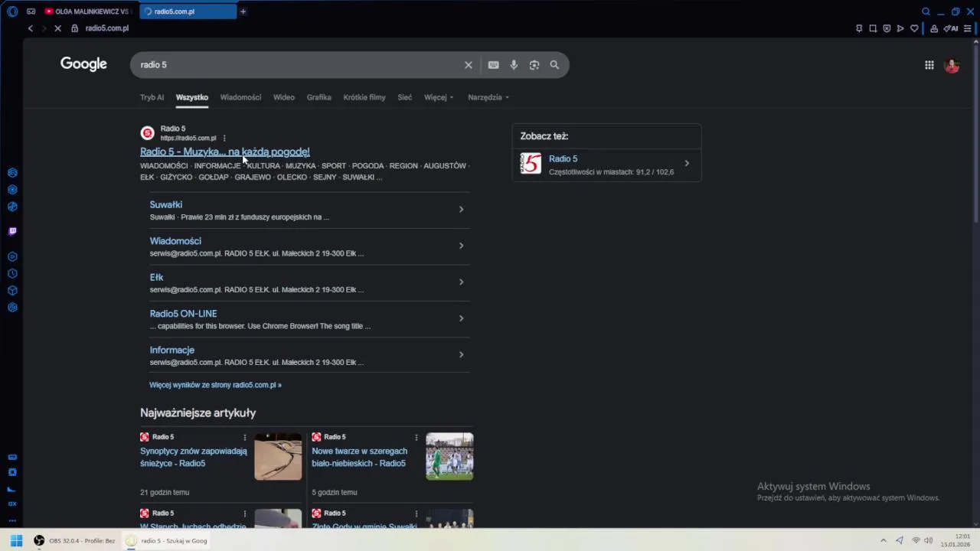980x551 pixels.
Task: Open the Informacje sitelink
Action: [172, 350]
